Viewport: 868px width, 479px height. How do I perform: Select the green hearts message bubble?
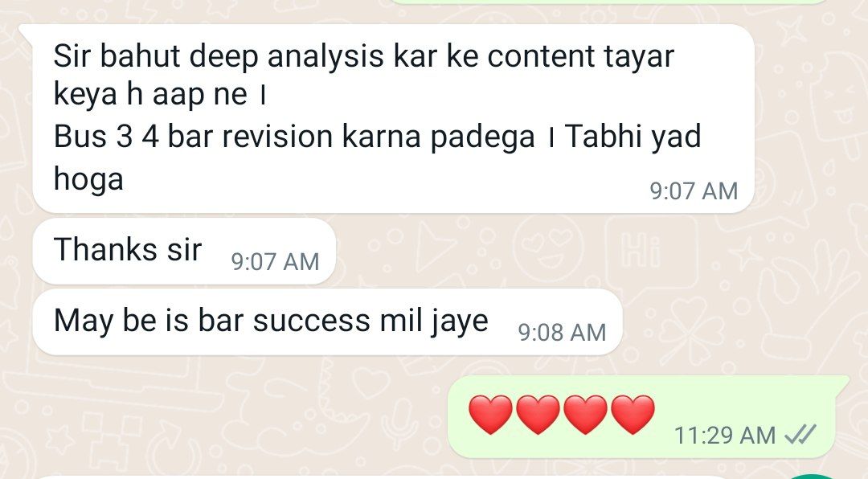click(649, 416)
